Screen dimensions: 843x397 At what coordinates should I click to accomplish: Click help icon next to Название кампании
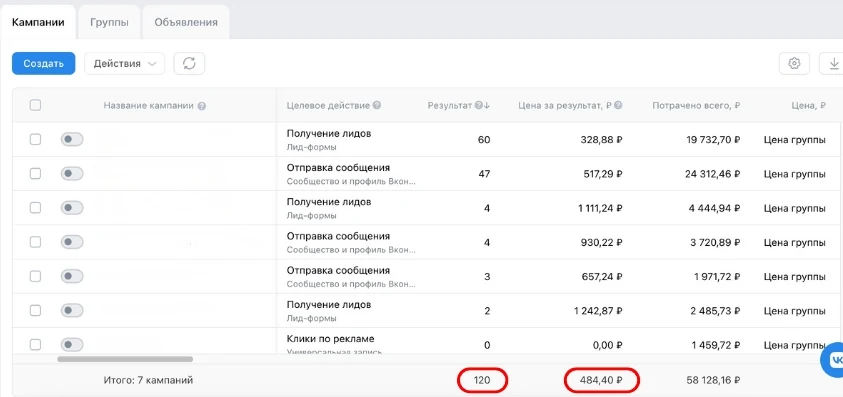pyautogui.click(x=202, y=106)
